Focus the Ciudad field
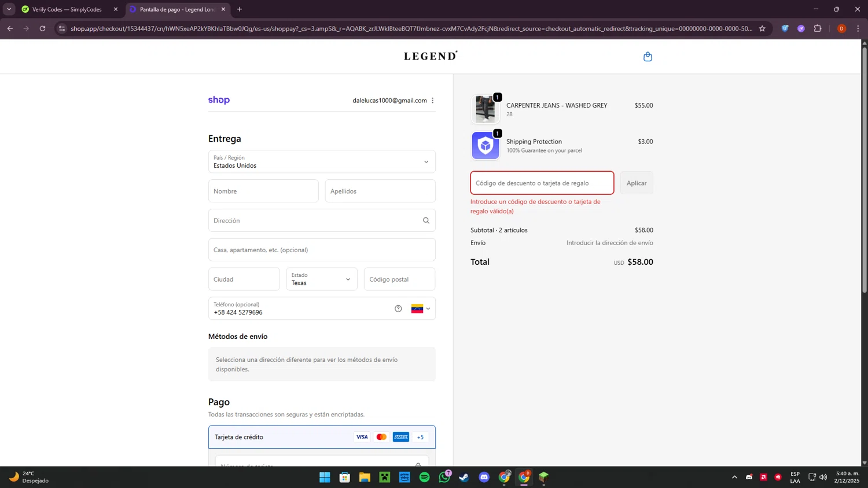Viewport: 868px width, 488px height. (x=244, y=279)
